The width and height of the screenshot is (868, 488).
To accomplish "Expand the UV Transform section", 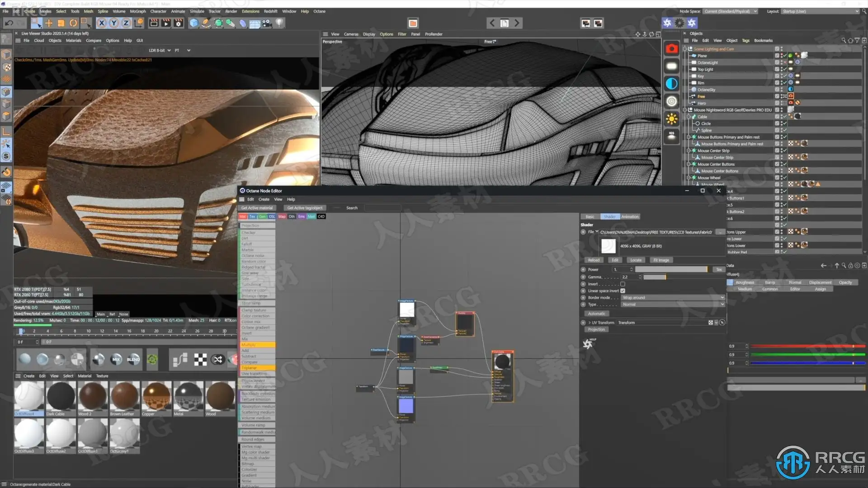I will (590, 323).
